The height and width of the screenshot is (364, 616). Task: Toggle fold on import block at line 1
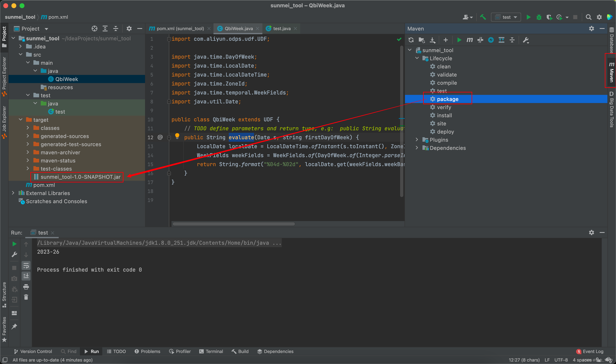tap(169, 39)
